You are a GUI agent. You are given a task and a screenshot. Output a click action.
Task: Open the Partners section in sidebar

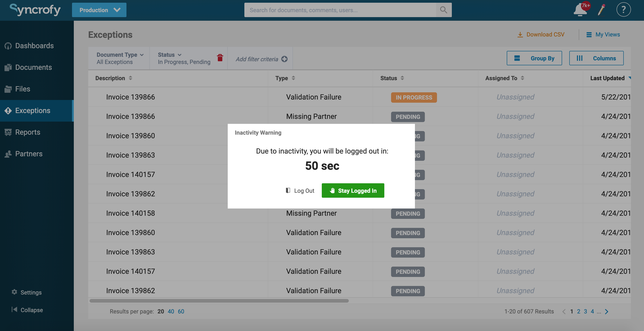(29, 154)
